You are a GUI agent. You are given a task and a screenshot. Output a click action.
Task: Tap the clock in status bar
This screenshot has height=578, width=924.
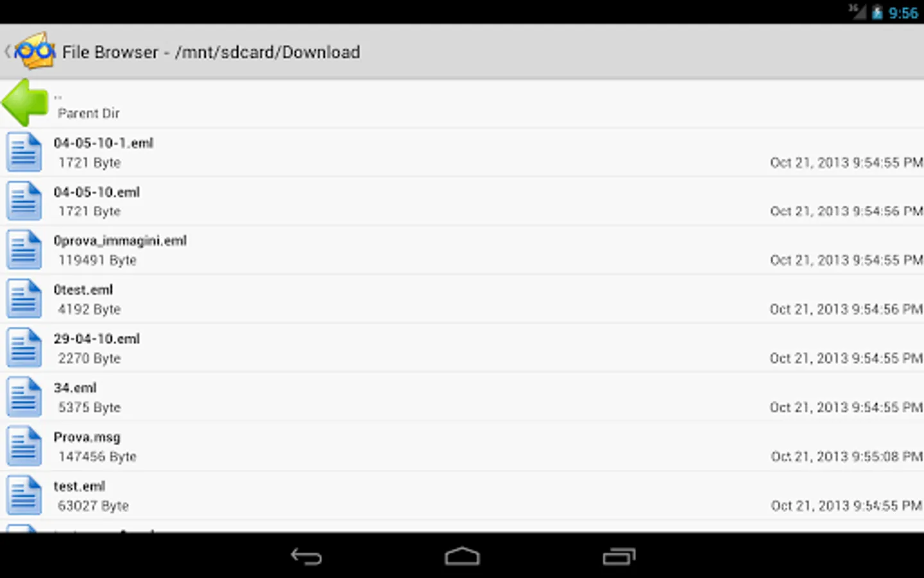[903, 13]
